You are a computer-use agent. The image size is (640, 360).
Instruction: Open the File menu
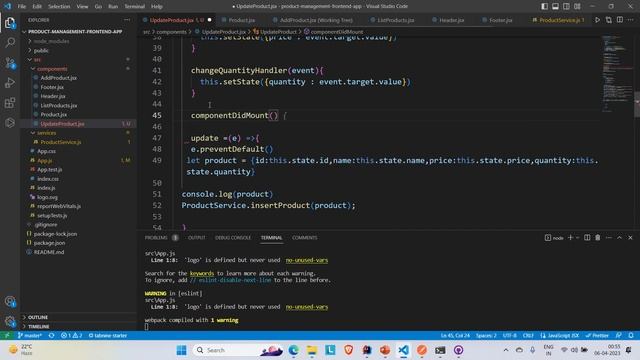22,7
